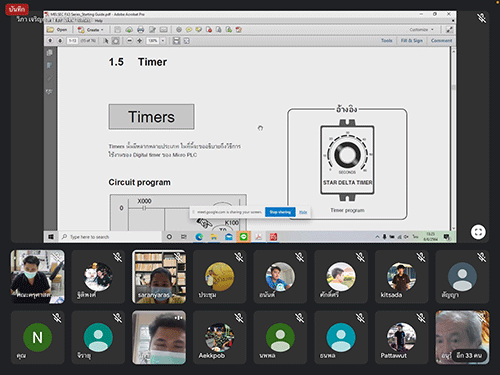Click the microphone system tray icon
500x375 pixels.
click(385, 237)
